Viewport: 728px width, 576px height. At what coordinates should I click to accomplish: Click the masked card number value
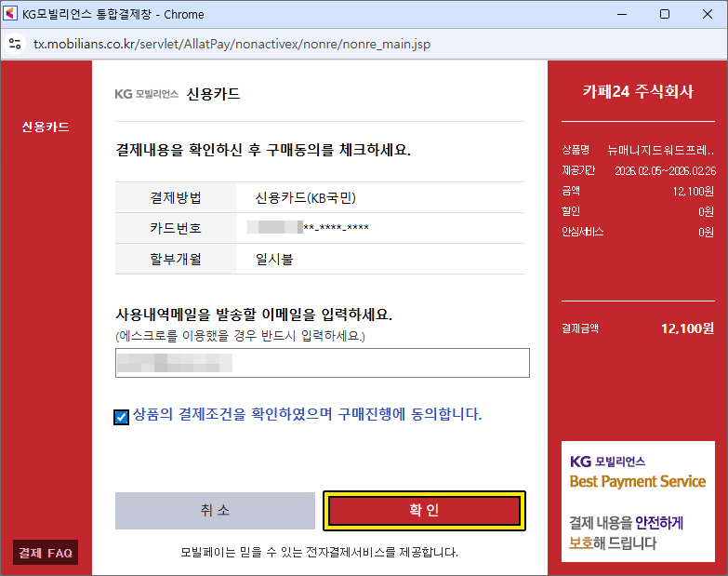(x=311, y=228)
